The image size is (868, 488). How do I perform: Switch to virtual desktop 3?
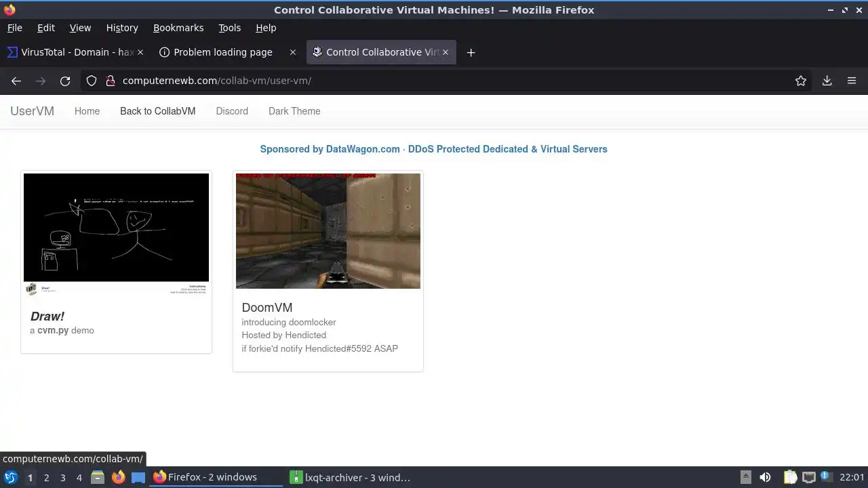[62, 478]
